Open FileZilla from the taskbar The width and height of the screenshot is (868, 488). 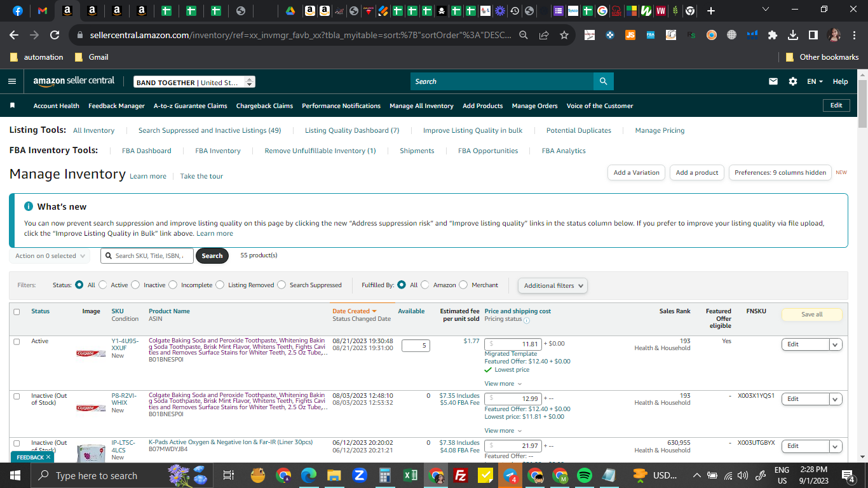click(461, 475)
